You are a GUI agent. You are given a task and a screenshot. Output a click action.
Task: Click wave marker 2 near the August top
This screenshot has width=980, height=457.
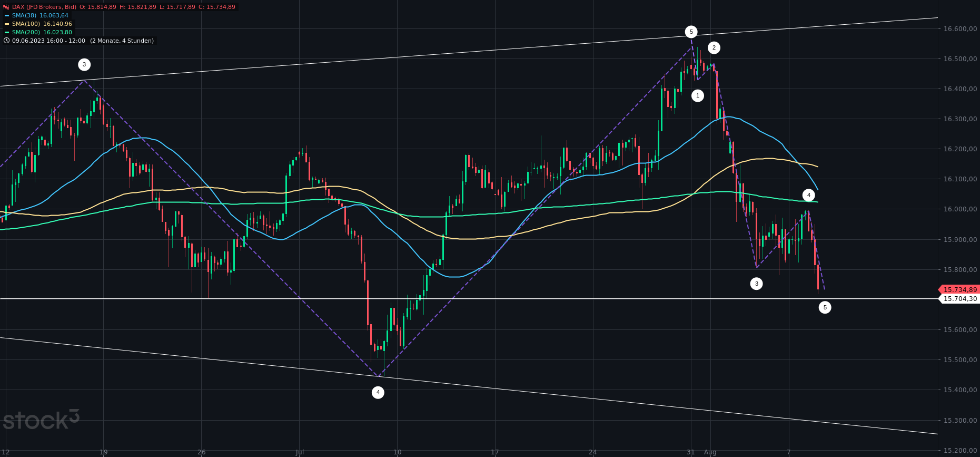click(714, 48)
